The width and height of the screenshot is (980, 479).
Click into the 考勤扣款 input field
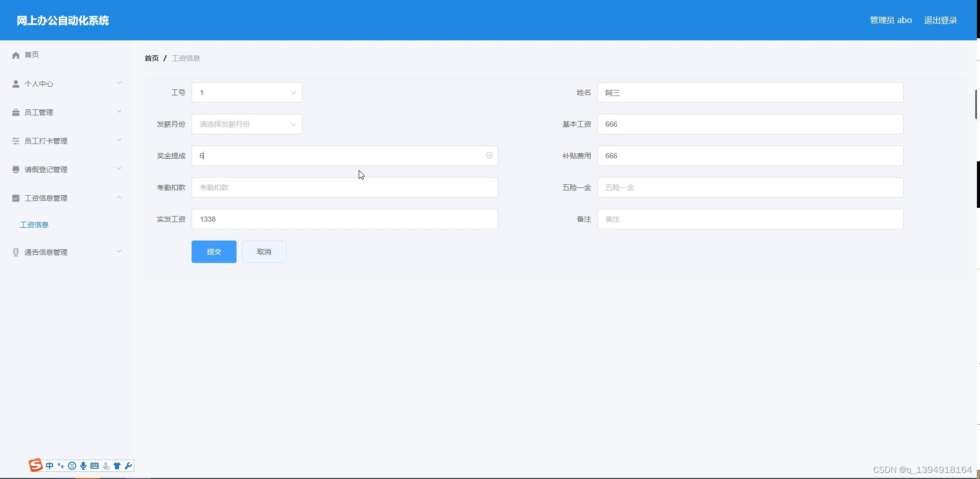(345, 187)
